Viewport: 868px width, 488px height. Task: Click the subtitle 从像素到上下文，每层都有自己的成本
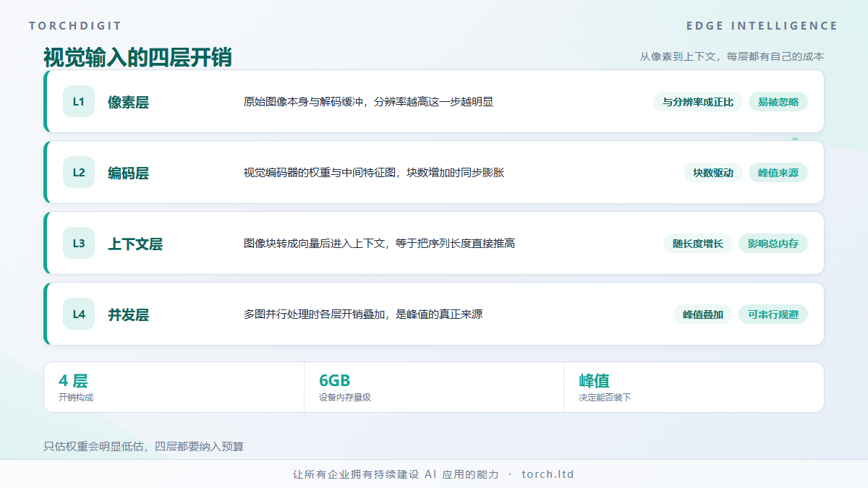(x=732, y=56)
